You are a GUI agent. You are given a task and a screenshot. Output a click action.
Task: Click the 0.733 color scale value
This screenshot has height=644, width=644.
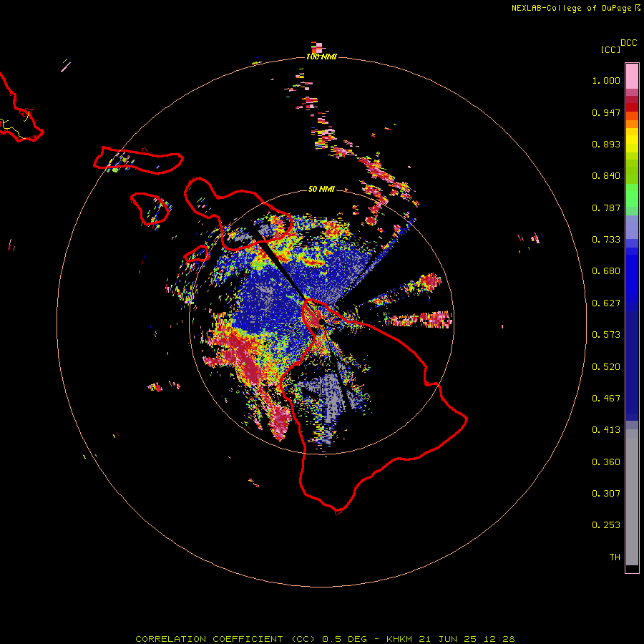coord(606,240)
